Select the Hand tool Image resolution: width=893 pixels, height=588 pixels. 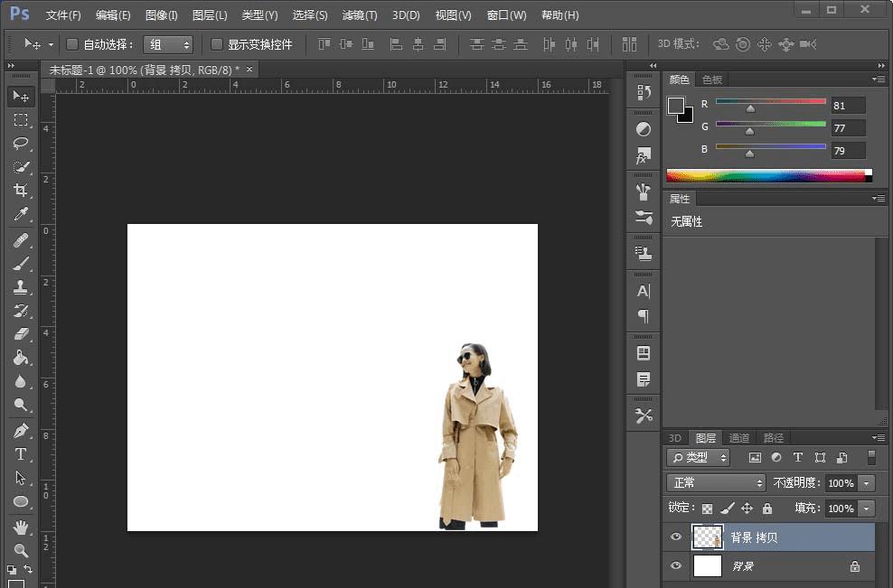tap(21, 527)
